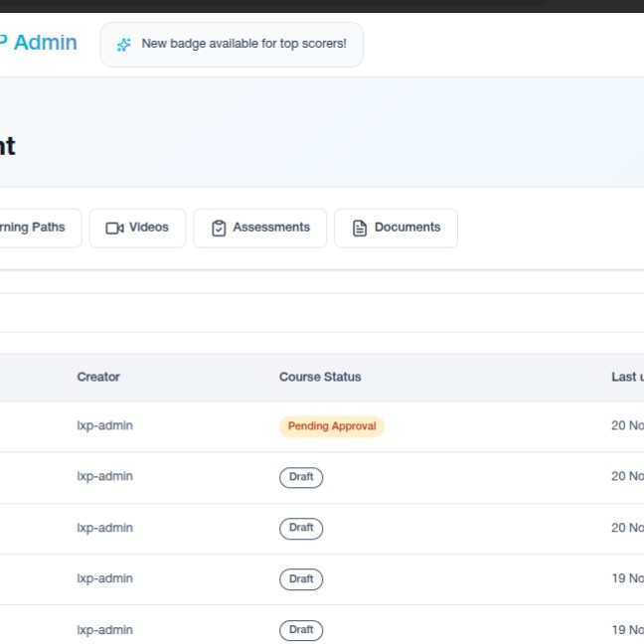644x644 pixels.
Task: Click the date in the fourth table row
Action: 627,579
